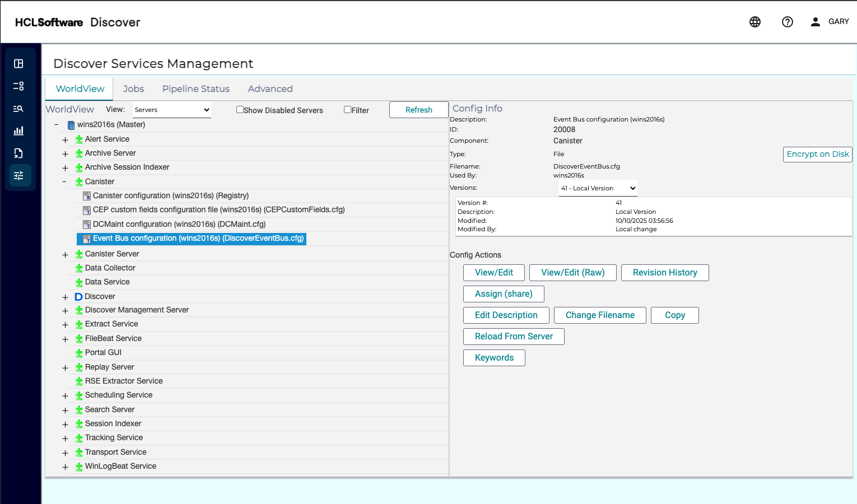The image size is (857, 504).
Task: Open the search list sidebar icon
Action: click(18, 109)
